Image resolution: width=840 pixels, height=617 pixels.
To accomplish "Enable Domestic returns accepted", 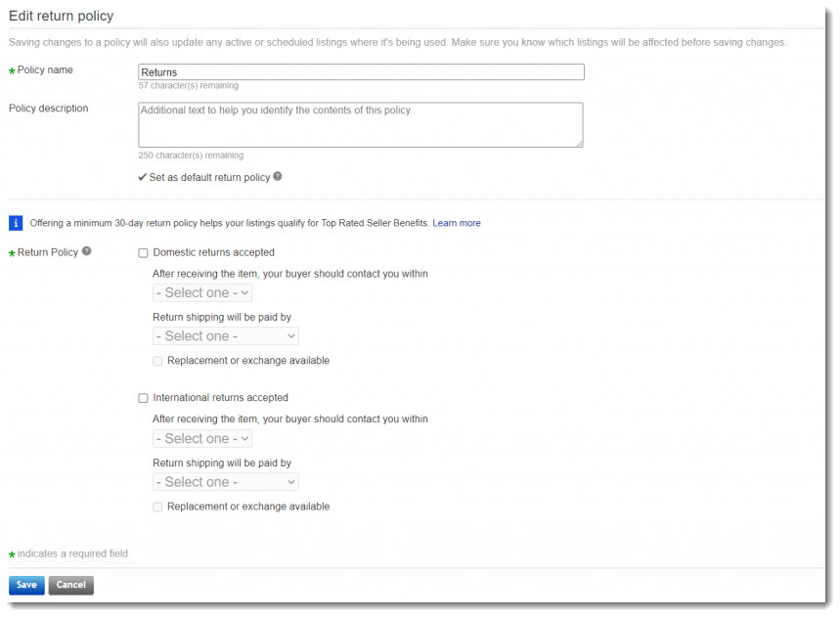I will coord(143,252).
